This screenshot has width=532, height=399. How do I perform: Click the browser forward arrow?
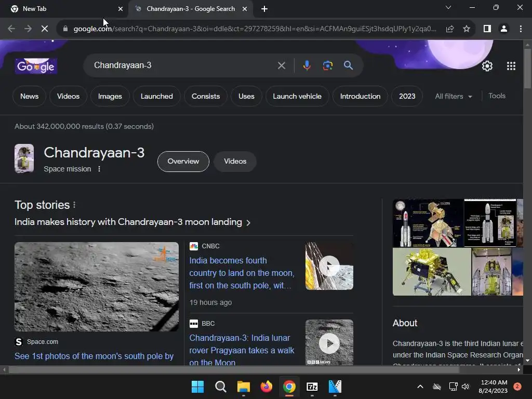click(x=28, y=29)
